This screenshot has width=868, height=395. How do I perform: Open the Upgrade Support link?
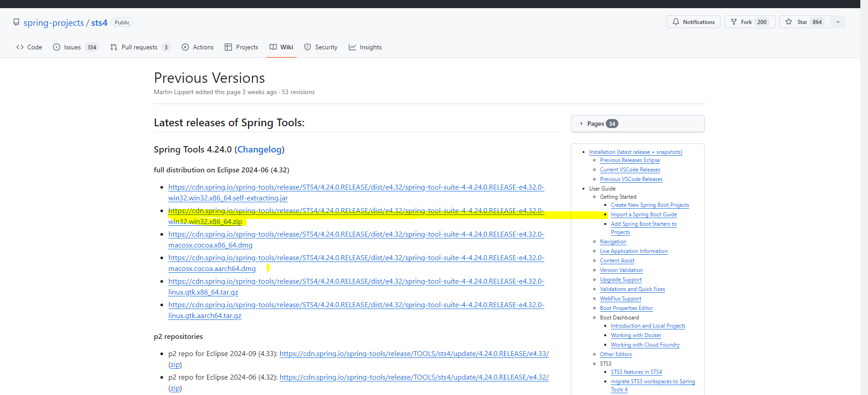point(621,280)
